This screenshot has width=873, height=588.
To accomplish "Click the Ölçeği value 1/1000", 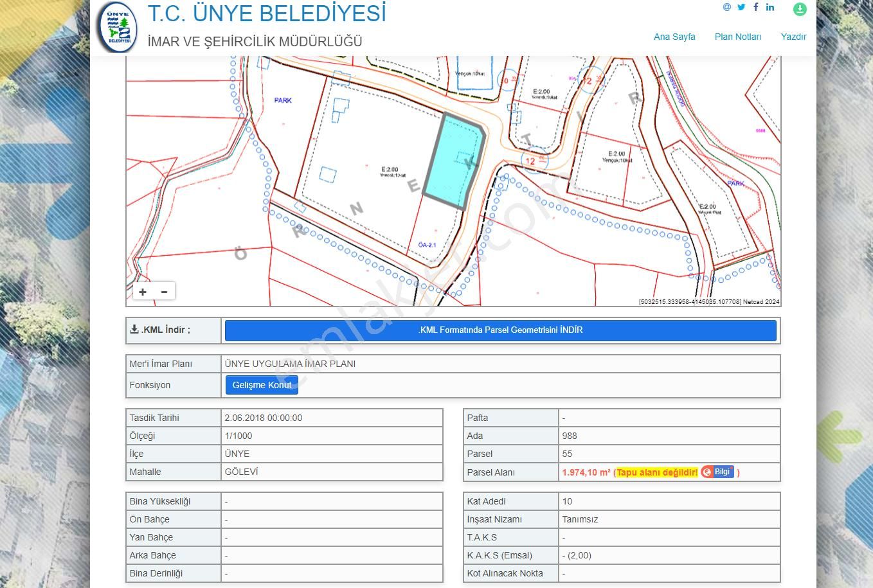I will [x=239, y=436].
